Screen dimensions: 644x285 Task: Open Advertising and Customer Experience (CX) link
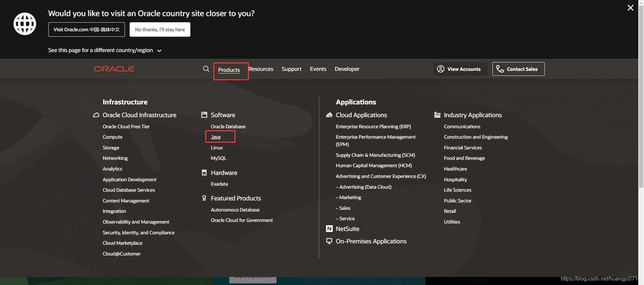tap(381, 176)
